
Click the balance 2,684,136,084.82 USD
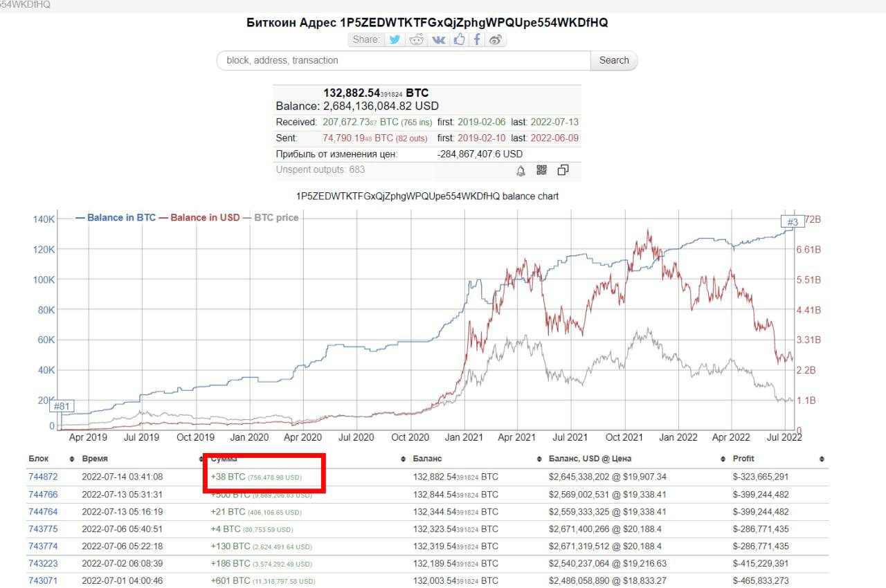(381, 107)
